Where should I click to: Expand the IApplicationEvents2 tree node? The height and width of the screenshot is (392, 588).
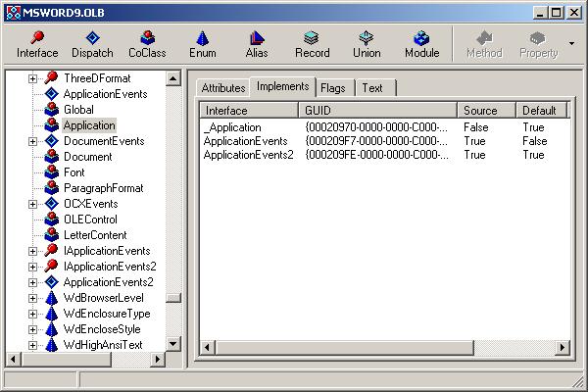click(x=33, y=267)
